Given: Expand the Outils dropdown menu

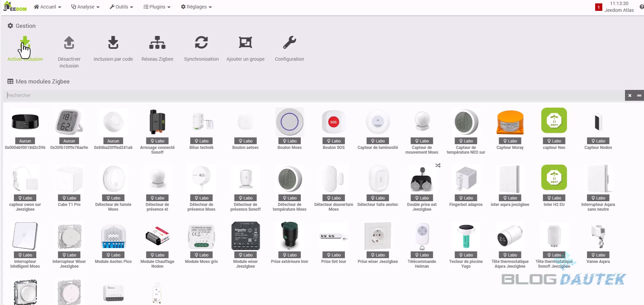Looking at the screenshot, I should (x=121, y=7).
